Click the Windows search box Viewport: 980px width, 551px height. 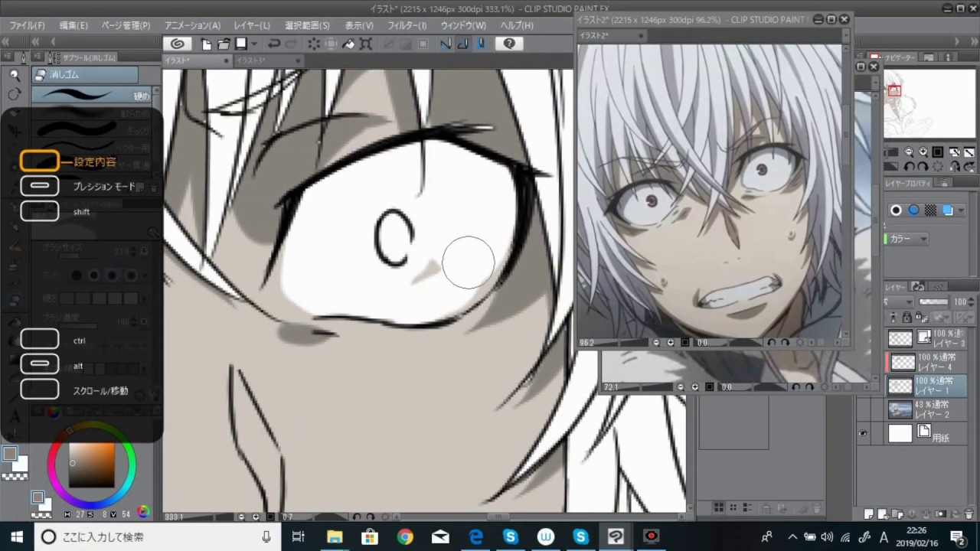tap(156, 536)
